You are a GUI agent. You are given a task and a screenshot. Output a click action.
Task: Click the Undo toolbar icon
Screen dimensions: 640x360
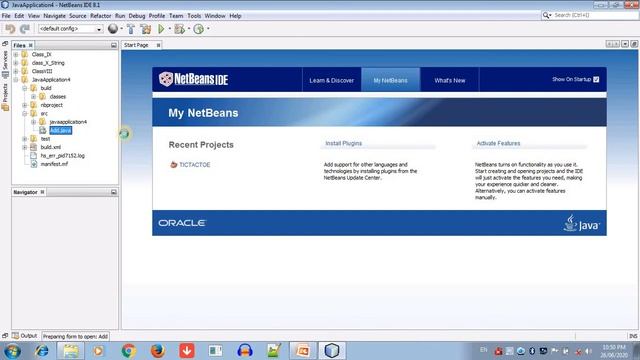point(10,29)
